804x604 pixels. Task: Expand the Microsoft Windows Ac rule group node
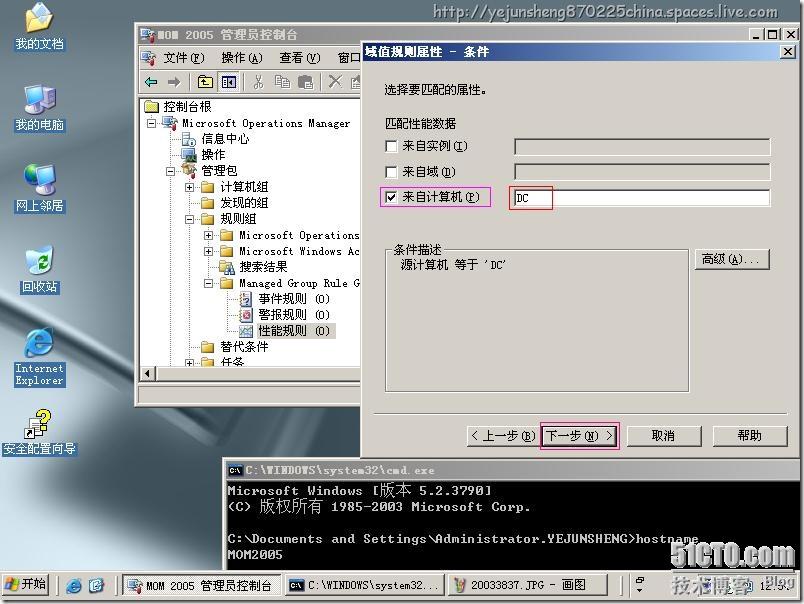point(208,251)
